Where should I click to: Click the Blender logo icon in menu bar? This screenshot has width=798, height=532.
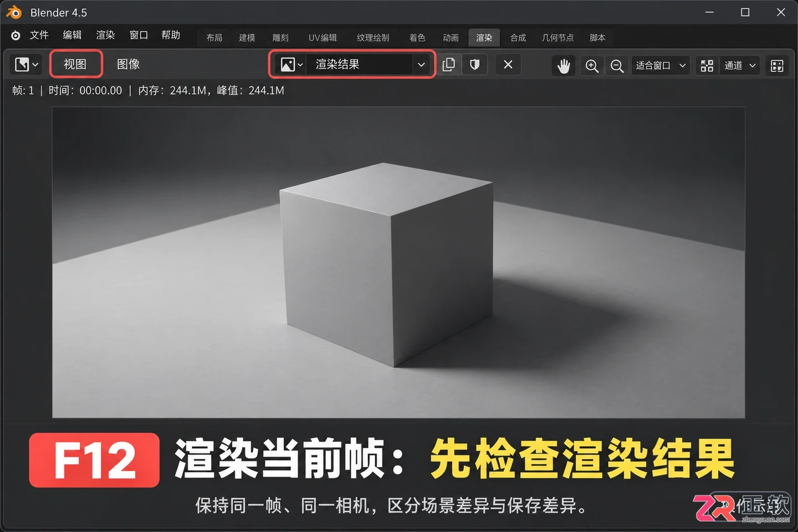(x=16, y=35)
